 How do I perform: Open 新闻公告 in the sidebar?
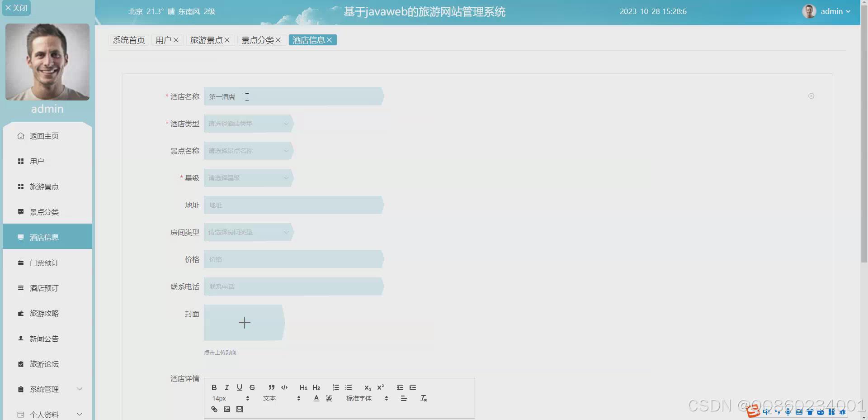pyautogui.click(x=47, y=339)
